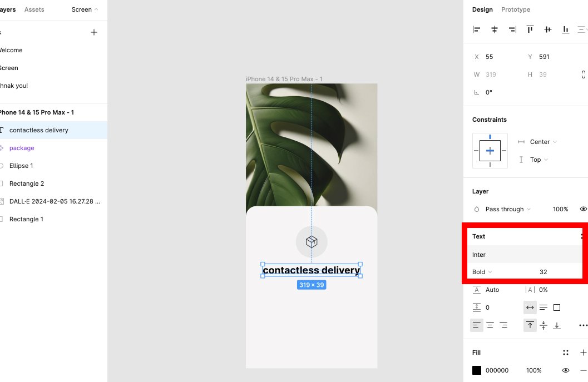
Task: Toggle fill visibility eye icon
Action: tap(566, 370)
